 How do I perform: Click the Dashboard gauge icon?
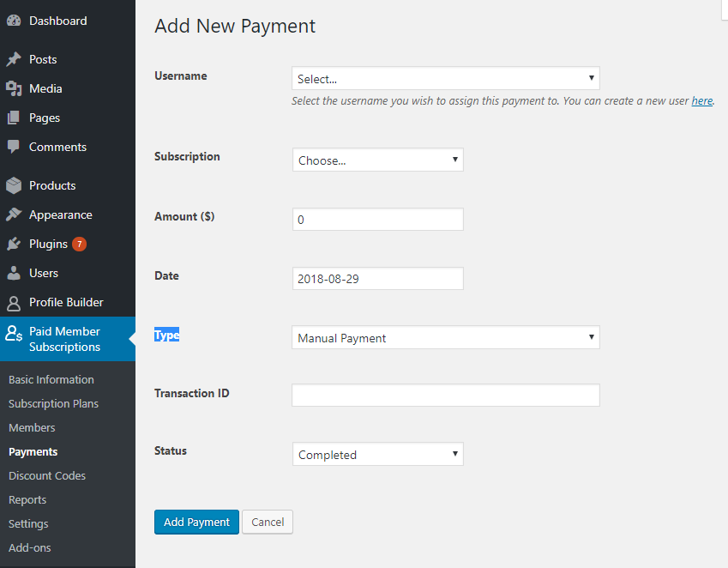[x=14, y=21]
